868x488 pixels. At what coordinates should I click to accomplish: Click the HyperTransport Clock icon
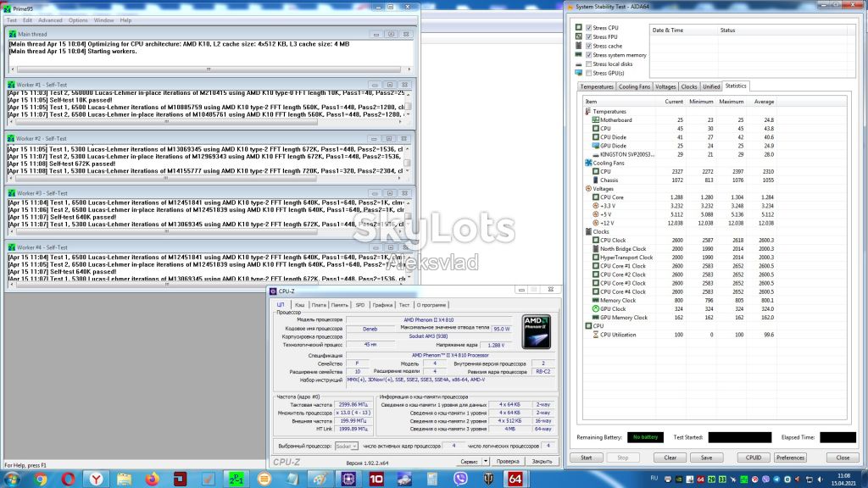596,258
